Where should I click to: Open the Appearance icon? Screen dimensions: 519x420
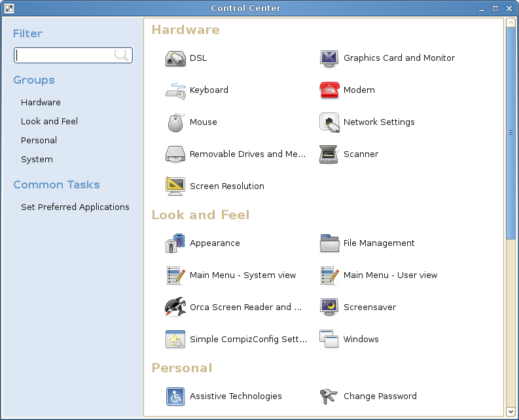pyautogui.click(x=175, y=243)
